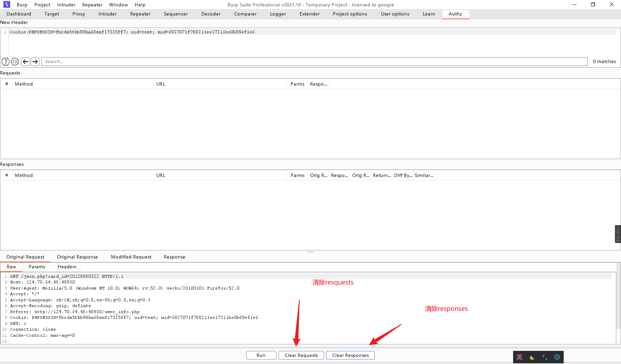Open the search help question-mark icon

point(6,62)
